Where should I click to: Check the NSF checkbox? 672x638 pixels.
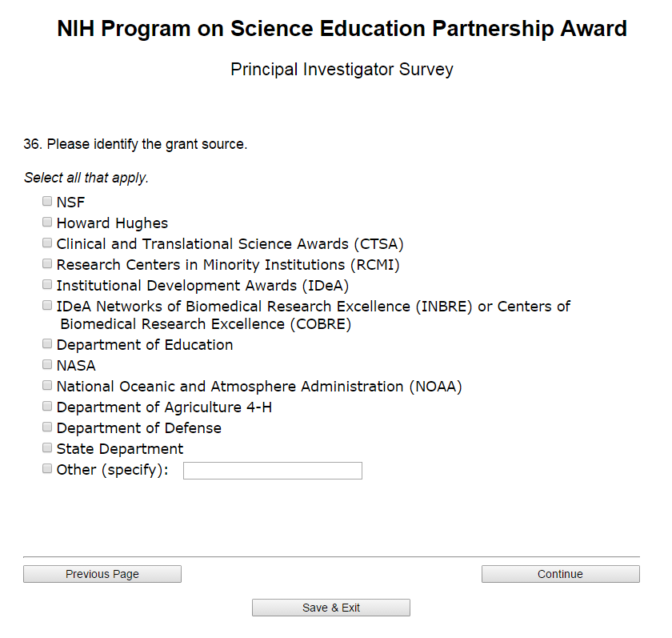[47, 202]
